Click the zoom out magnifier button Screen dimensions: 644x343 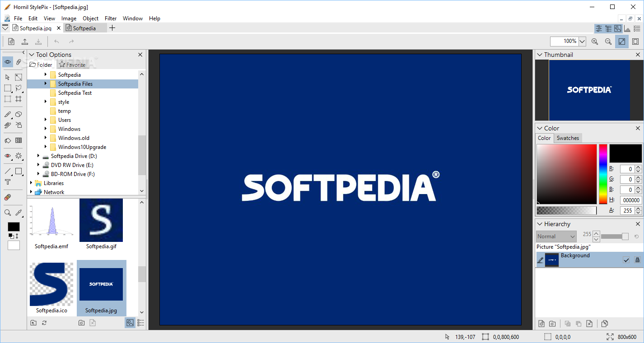tap(608, 42)
